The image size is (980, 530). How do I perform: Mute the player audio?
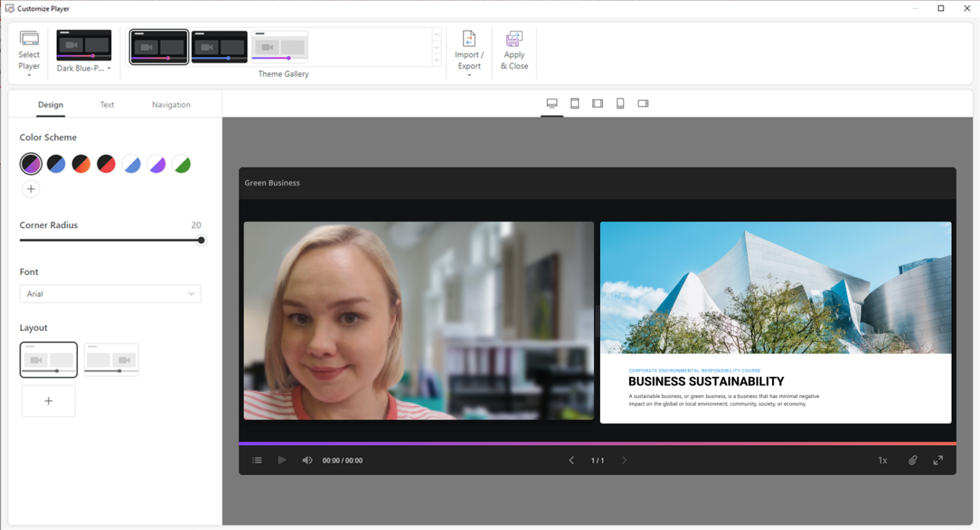pos(307,460)
